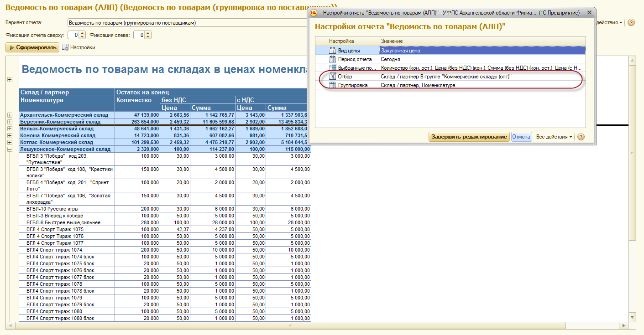This screenshot has height=335, width=644.
Task: Click the sum cell 11 605 599,68
Action: (x=213, y=122)
